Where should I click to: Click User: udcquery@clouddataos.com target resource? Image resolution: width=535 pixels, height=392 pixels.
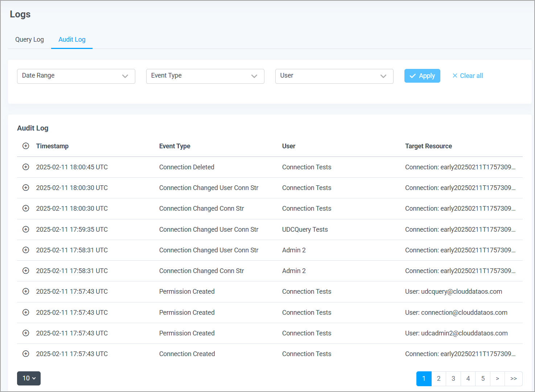[x=453, y=292]
